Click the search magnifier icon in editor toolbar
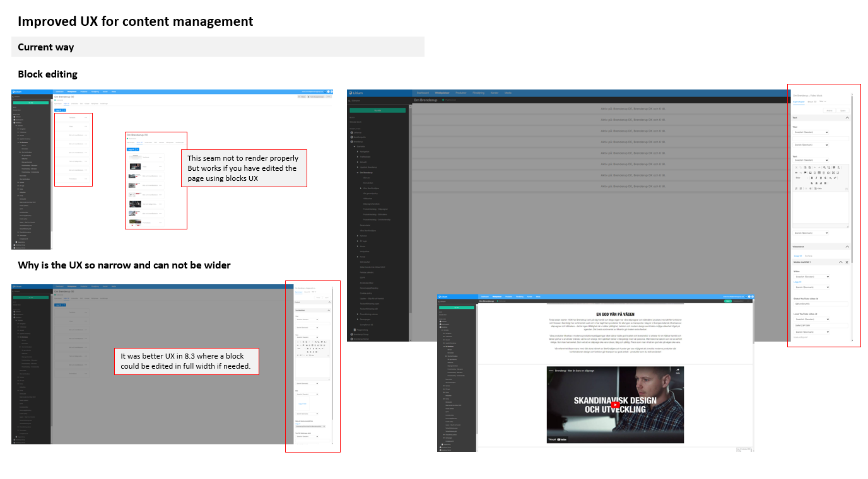The height and width of the screenshot is (479, 868). pos(824,167)
